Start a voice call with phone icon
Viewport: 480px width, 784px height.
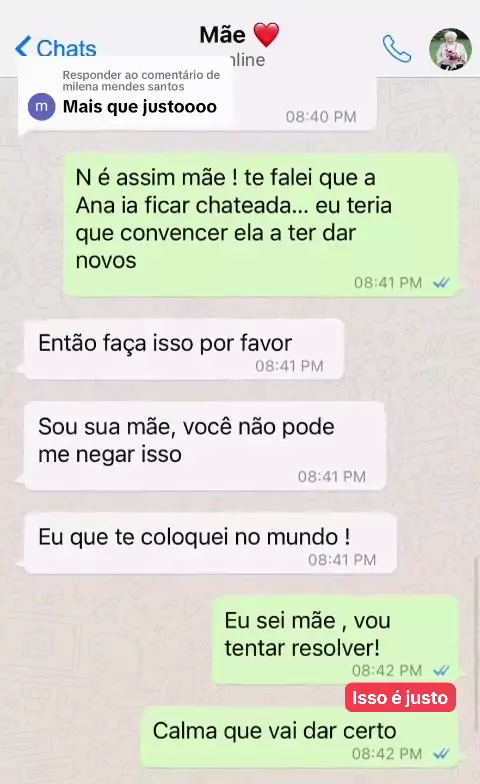(x=397, y=48)
